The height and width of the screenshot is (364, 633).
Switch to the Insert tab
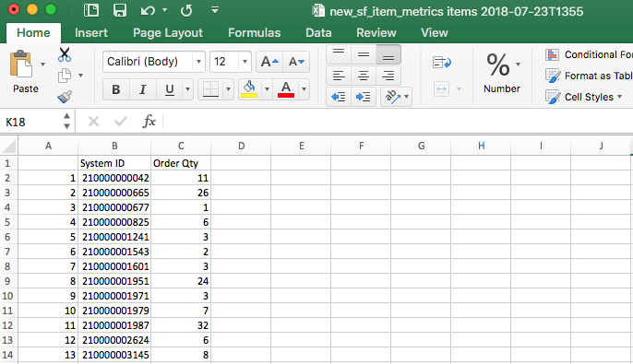point(91,32)
